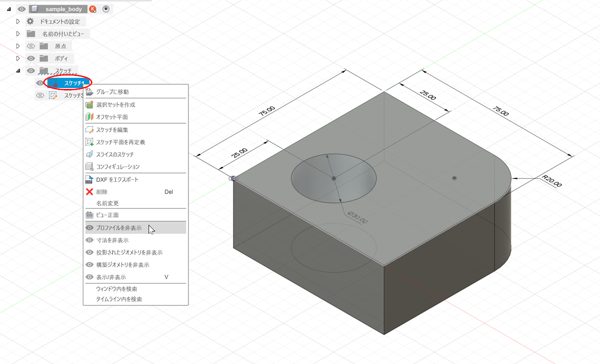Click the グループに移動 folder icon
This screenshot has width=600, height=364.
click(90, 92)
